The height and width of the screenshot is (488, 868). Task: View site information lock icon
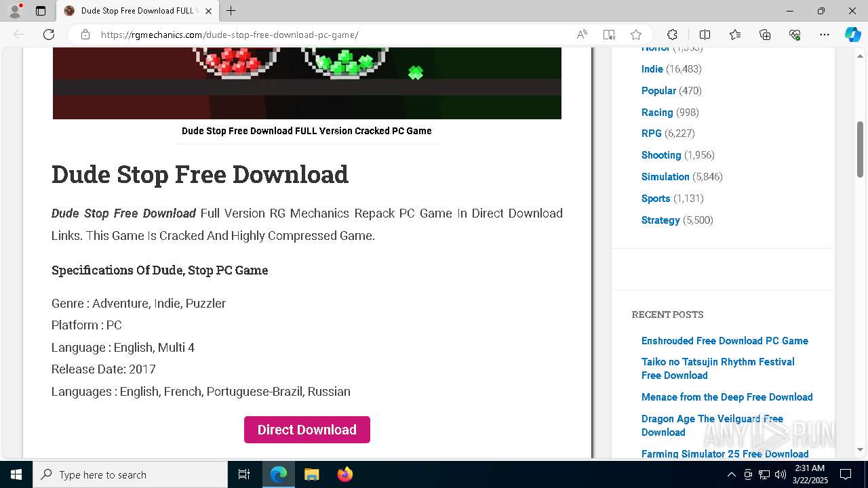85,35
